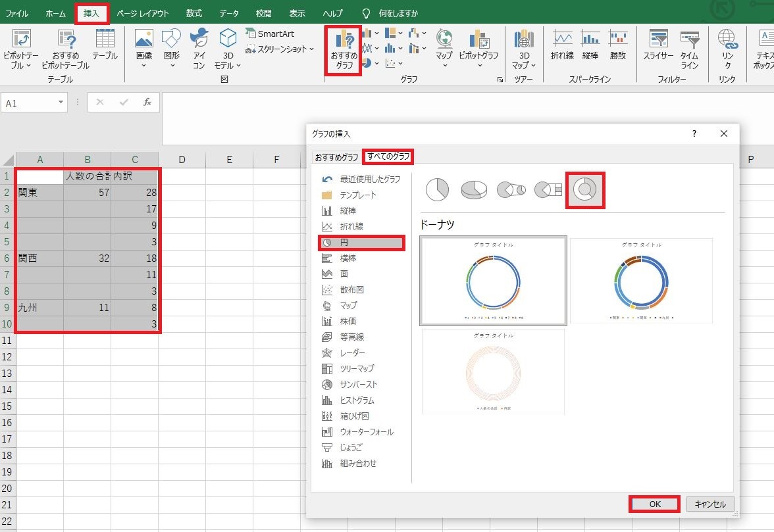The width and height of the screenshot is (774, 532).
Task: Select second doughnut preview with region legend
Action: point(641,281)
